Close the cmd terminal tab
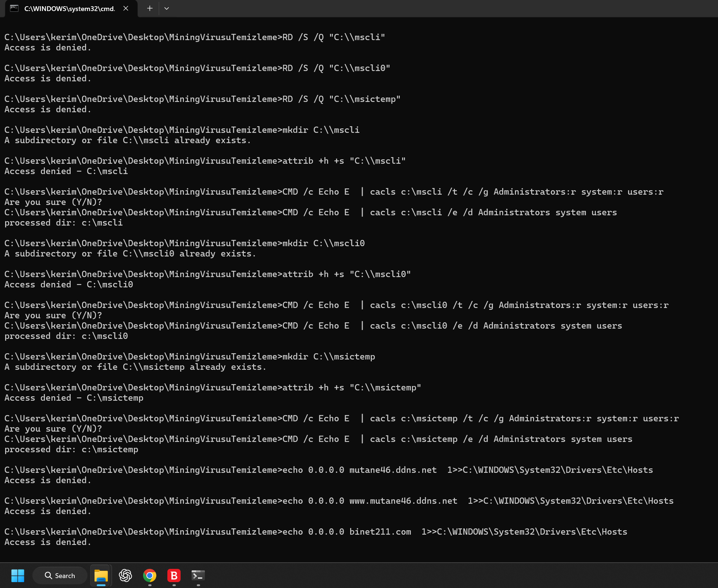 pyautogui.click(x=126, y=8)
